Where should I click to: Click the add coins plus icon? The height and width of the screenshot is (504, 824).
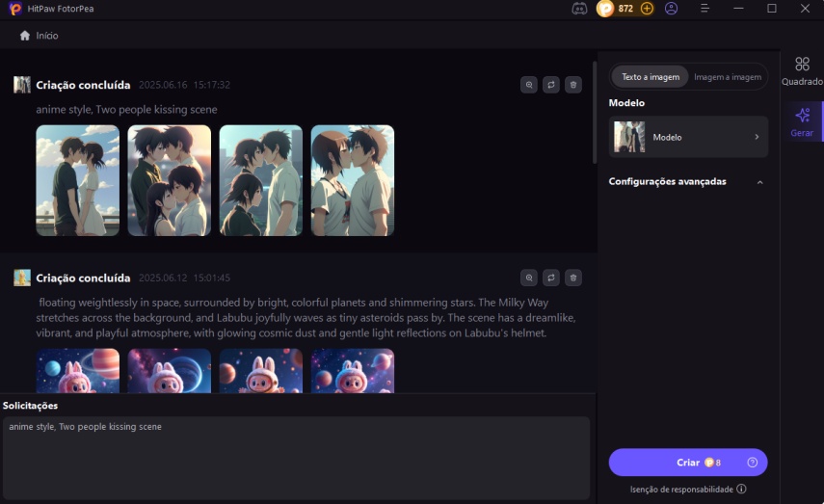647,9
